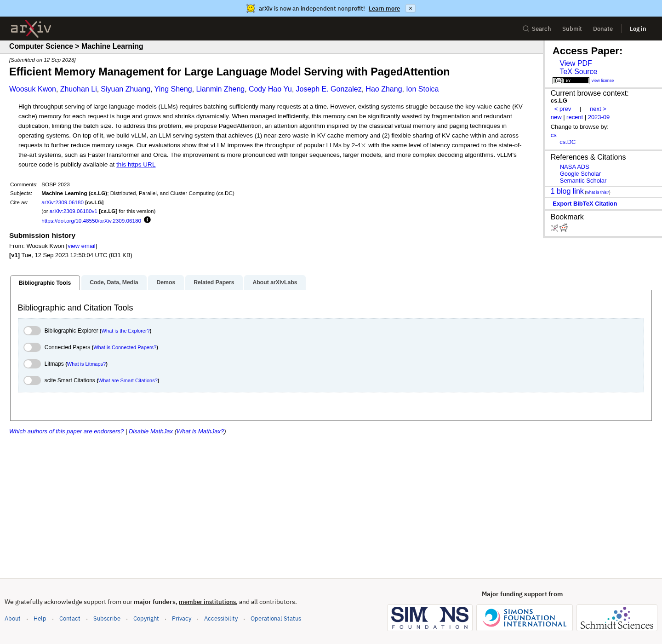Open footer Operational Status link
The image size is (662, 644).
point(276,619)
